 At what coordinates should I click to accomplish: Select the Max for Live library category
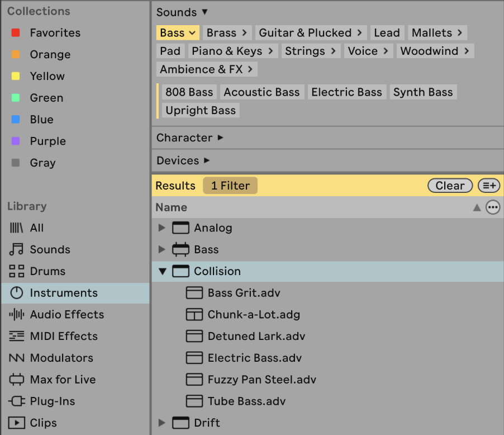tap(63, 380)
